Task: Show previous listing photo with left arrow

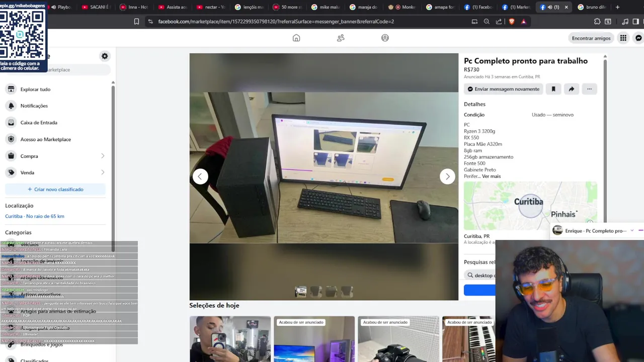Action: (200, 176)
